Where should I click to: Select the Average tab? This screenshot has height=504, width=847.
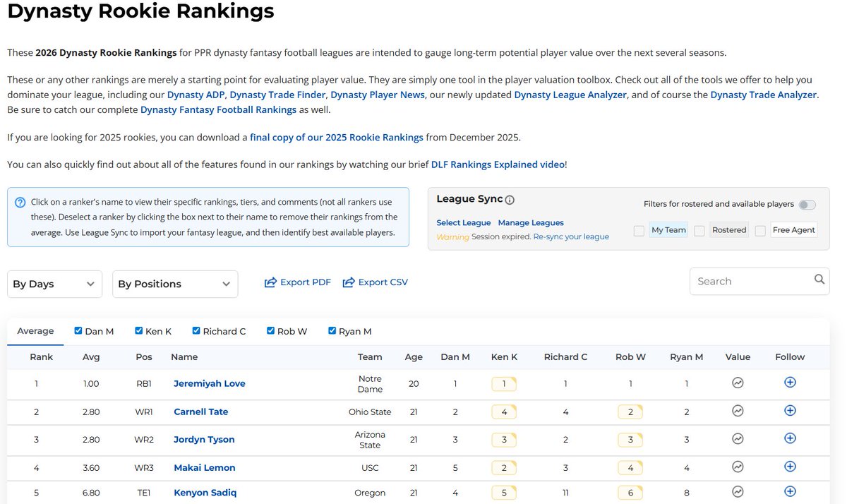tap(35, 331)
